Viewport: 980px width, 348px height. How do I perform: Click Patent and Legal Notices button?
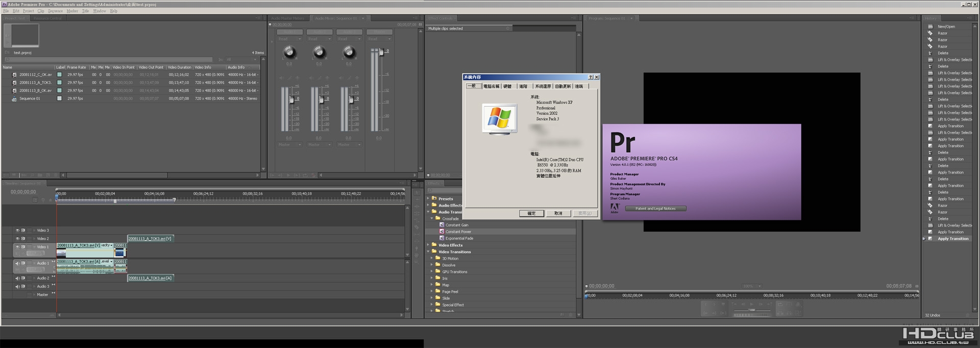click(655, 208)
